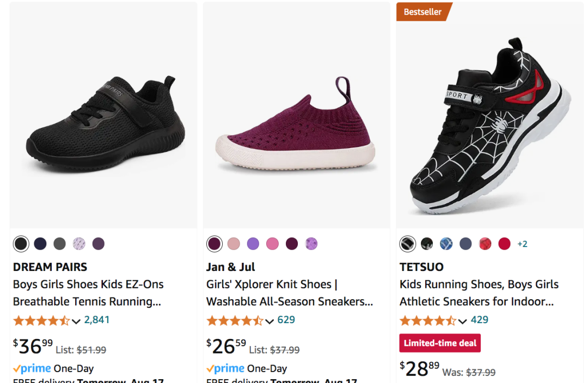Select navy swatch for DREAM PAIRS shoes
The image size is (588, 383).
pyautogui.click(x=40, y=244)
